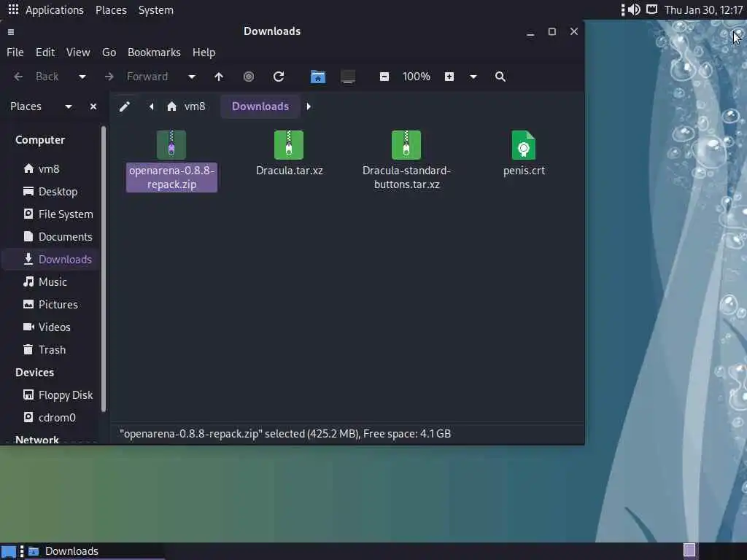747x560 pixels.
Task: Click the search magnifier icon
Action: (500, 77)
